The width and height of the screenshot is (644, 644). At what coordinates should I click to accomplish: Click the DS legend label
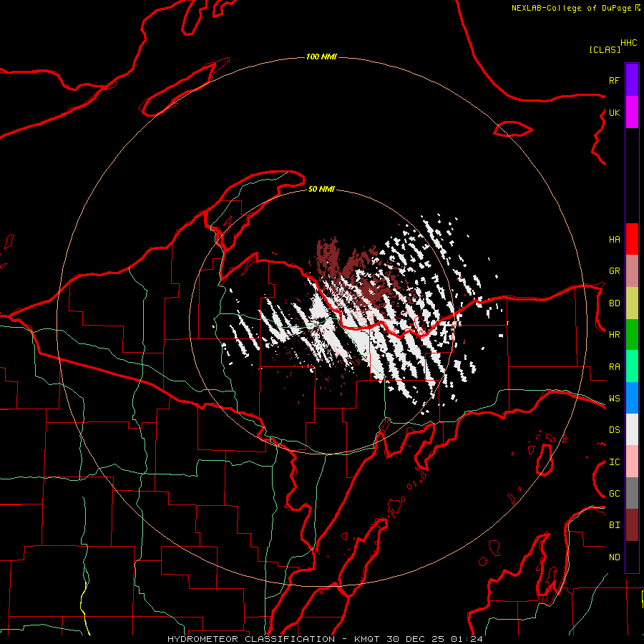(x=614, y=429)
